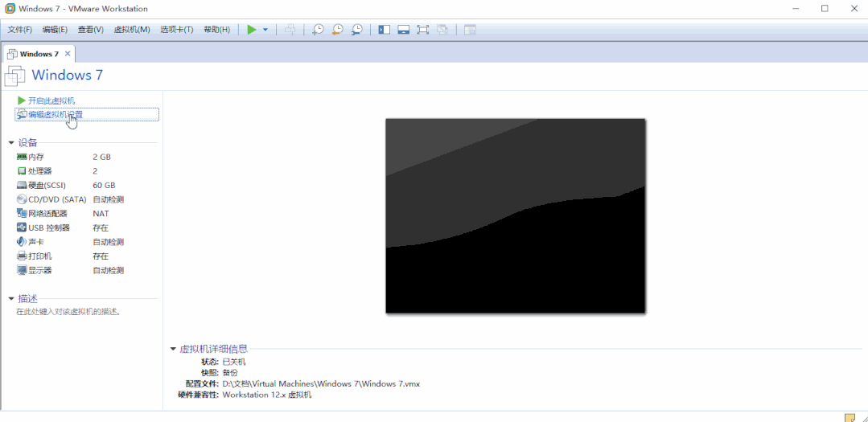Click the green power-on toolbar button
The height and width of the screenshot is (422, 868).
coord(252,30)
